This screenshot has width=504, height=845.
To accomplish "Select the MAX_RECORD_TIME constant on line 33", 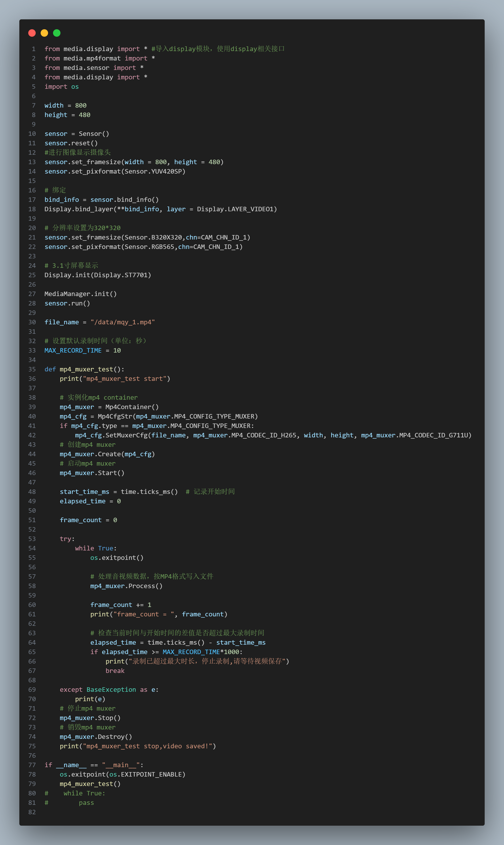I will click(x=73, y=350).
